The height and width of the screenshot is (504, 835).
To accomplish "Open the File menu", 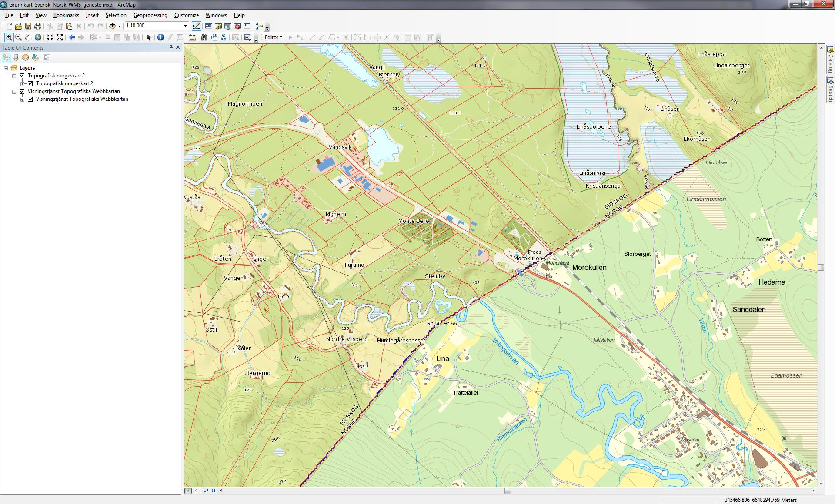I will pyautogui.click(x=9, y=15).
